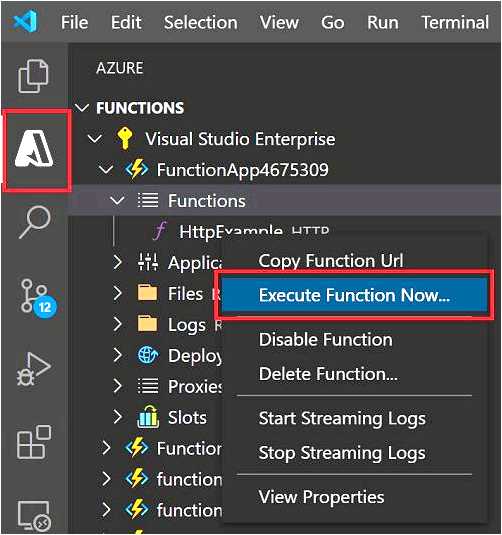Open the Terminal menu in menu bar

click(455, 23)
